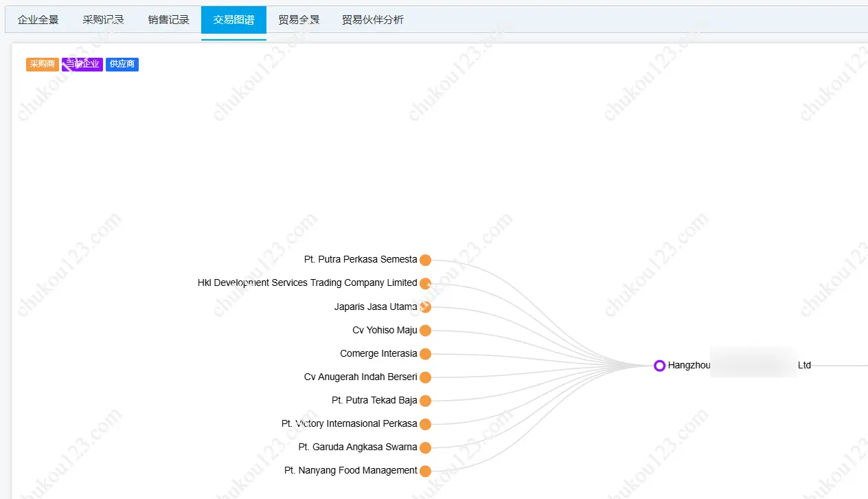Collapse the purple Hangzhou company center node

[x=659, y=366]
